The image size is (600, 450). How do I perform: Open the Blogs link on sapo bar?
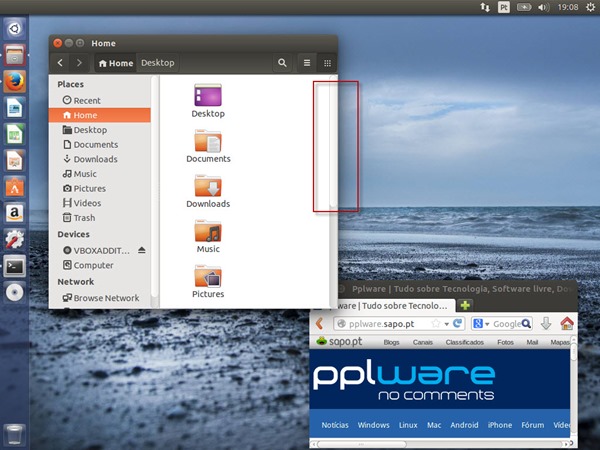pyautogui.click(x=391, y=342)
